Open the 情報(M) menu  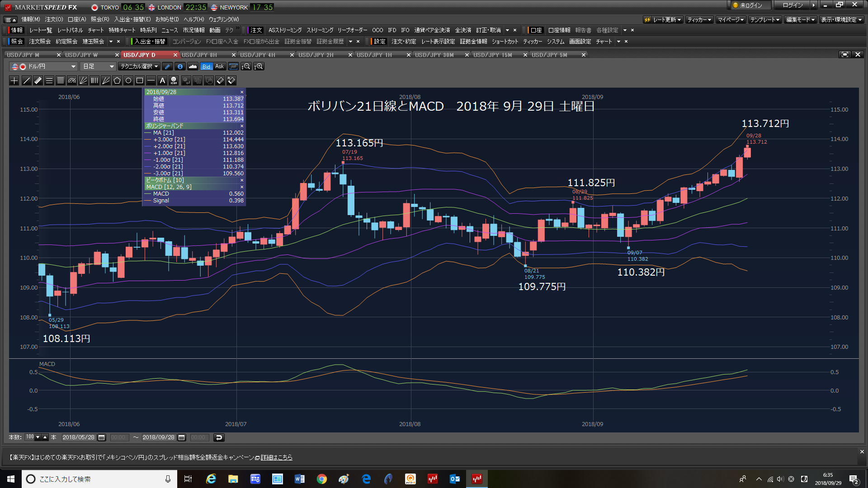[x=31, y=19]
